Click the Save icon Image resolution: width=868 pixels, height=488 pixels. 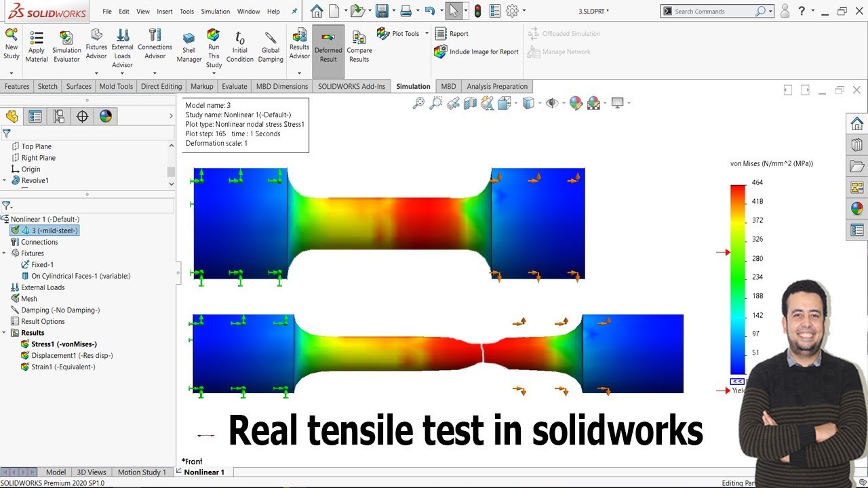pos(382,11)
